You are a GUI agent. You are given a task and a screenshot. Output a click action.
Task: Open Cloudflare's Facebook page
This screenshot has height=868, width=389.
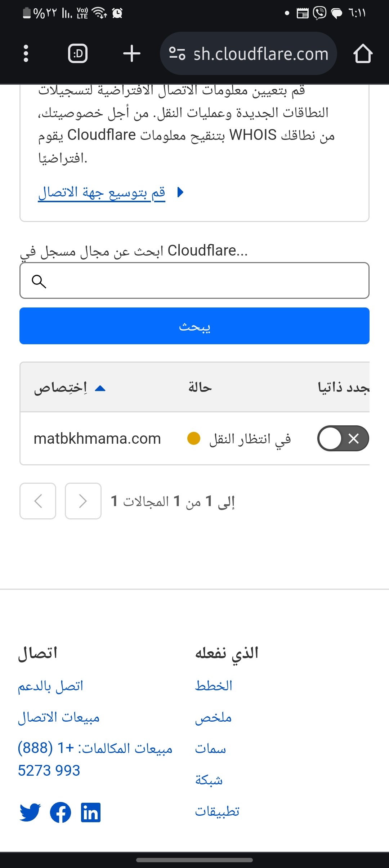(61, 812)
